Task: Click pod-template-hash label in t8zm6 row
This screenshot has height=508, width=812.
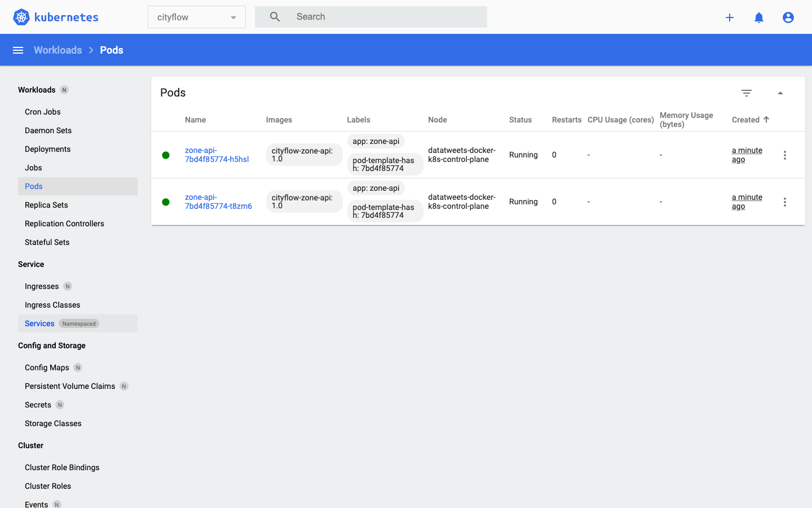Action: pos(385,211)
